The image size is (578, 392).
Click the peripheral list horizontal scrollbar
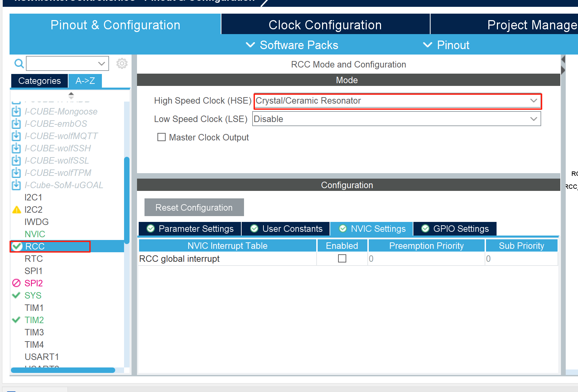[63, 370]
